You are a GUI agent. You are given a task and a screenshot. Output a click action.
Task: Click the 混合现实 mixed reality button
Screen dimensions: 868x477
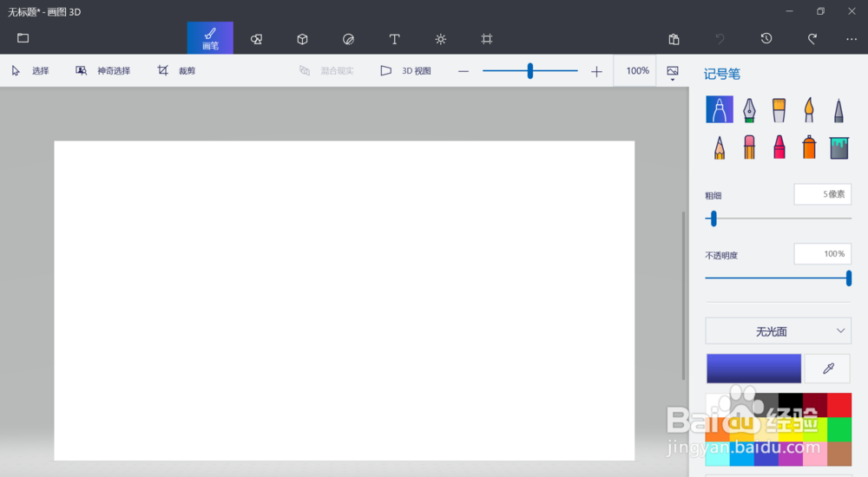(326, 71)
